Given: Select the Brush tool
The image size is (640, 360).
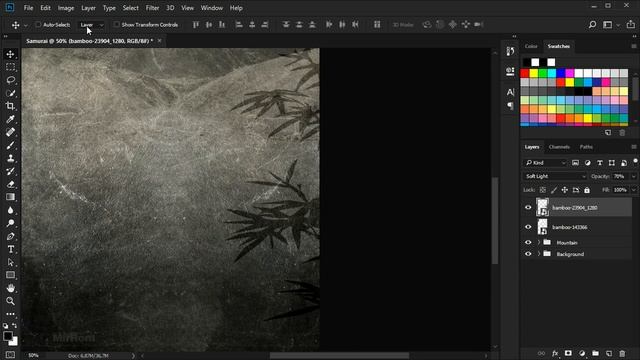Looking at the screenshot, I should pos(11,145).
